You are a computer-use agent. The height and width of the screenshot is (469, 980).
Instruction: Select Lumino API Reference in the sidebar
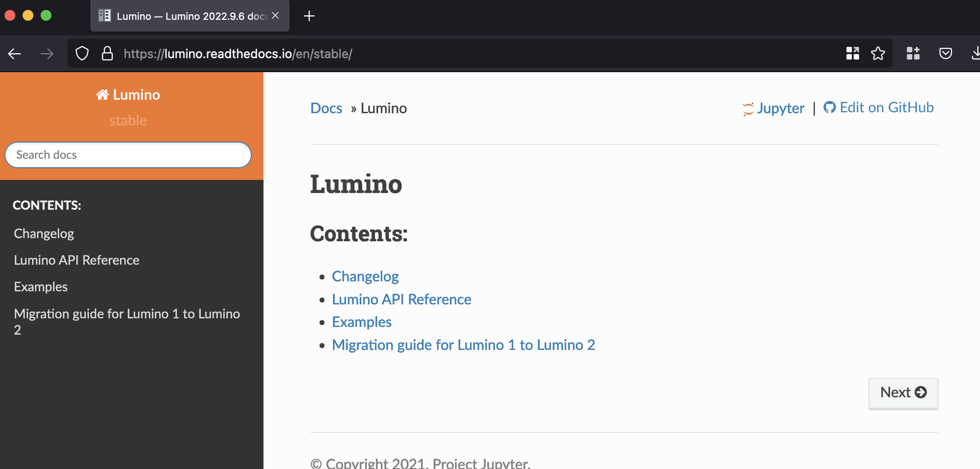[76, 260]
